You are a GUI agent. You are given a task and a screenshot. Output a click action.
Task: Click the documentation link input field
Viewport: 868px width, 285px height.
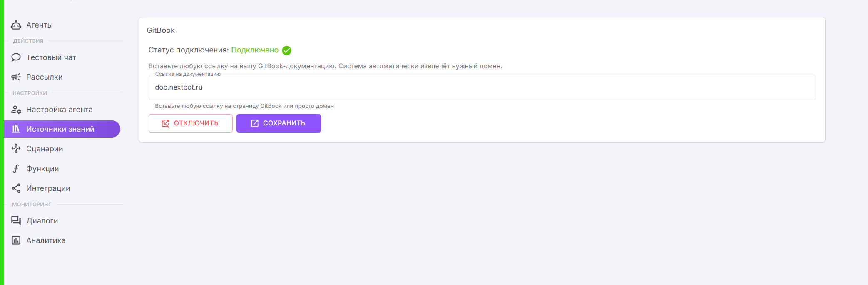[482, 87]
